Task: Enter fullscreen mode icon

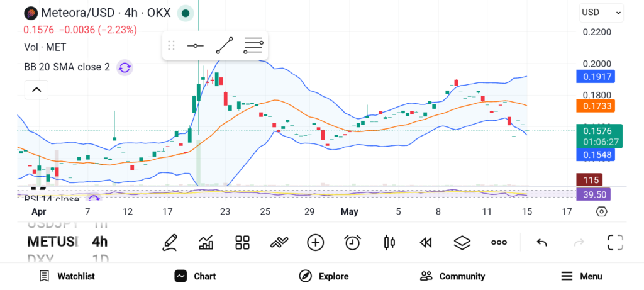Action: tap(615, 242)
